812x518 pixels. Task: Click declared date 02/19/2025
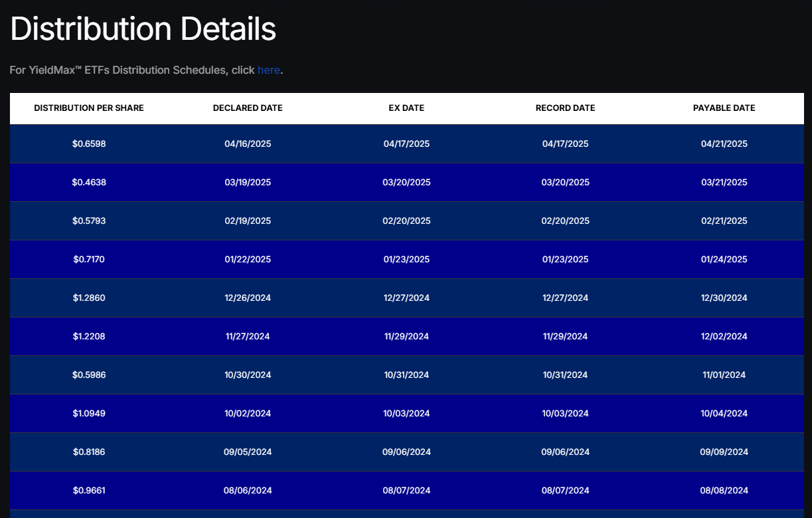248,220
